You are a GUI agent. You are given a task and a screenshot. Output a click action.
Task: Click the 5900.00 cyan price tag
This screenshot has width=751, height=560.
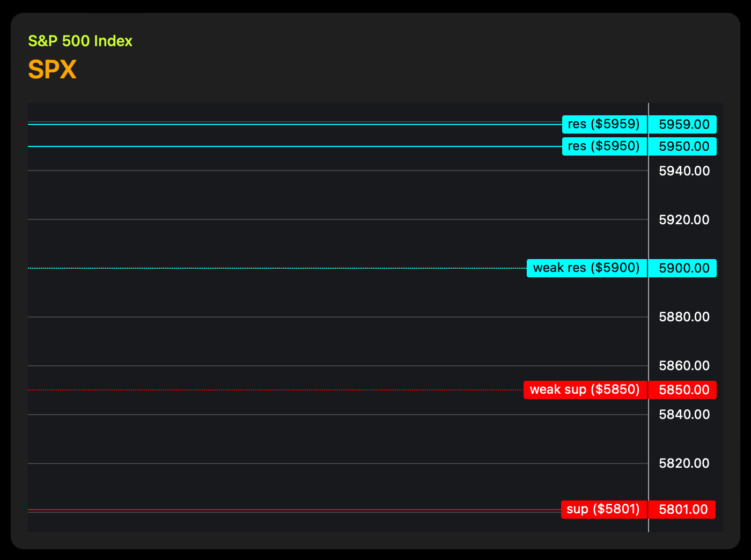682,268
